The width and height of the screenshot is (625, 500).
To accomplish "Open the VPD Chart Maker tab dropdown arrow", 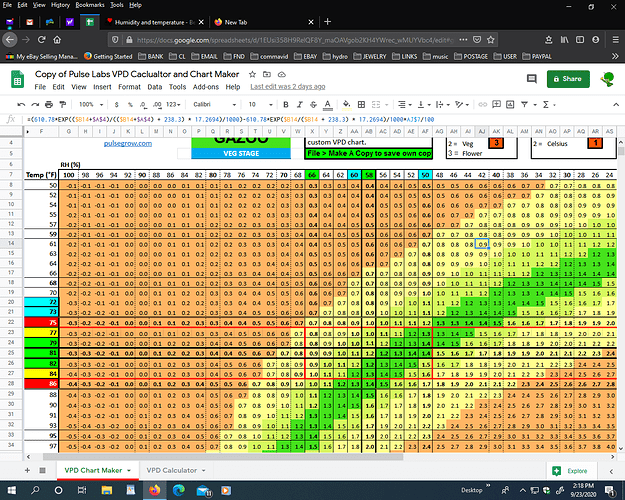I will pyautogui.click(x=129, y=471).
